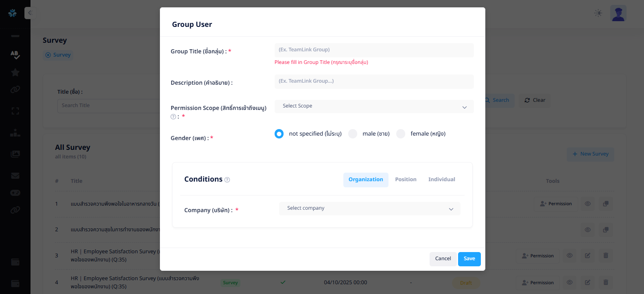Screen dimensions: 644x294
Task: Toggle the light/dark theme sun icon
Action: (598, 13)
